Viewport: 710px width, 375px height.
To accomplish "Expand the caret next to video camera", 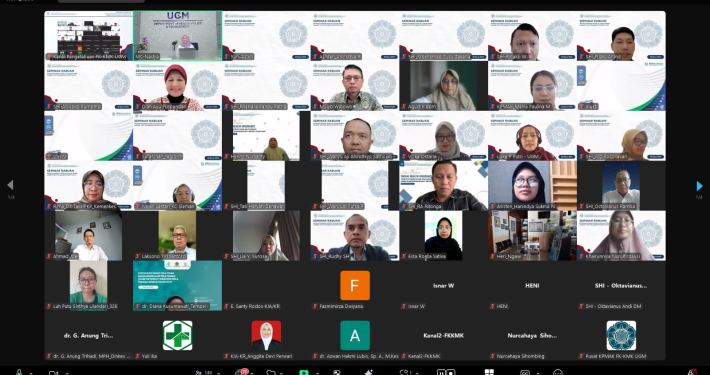I will [67, 373].
